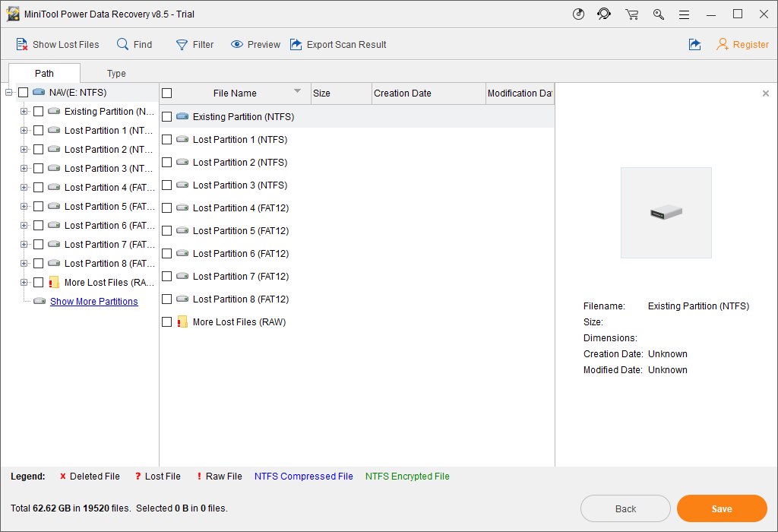Click the Preview eye icon
778x532 pixels.
237,45
